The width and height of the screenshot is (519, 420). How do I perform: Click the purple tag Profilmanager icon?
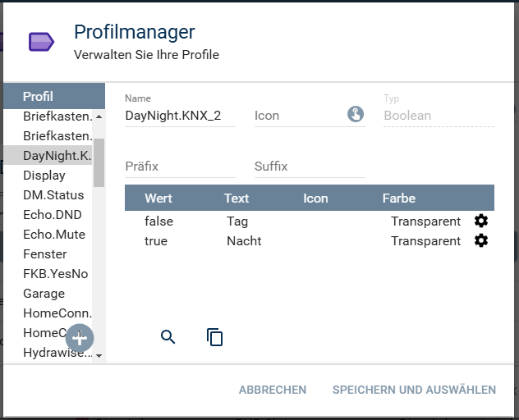(41, 42)
